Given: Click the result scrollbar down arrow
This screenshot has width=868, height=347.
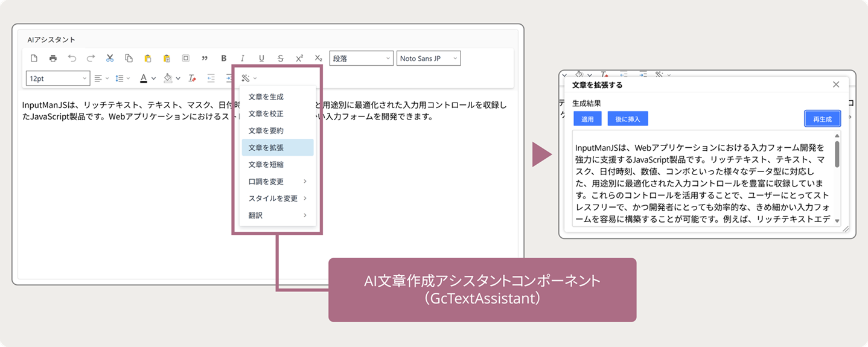Looking at the screenshot, I should (x=837, y=221).
